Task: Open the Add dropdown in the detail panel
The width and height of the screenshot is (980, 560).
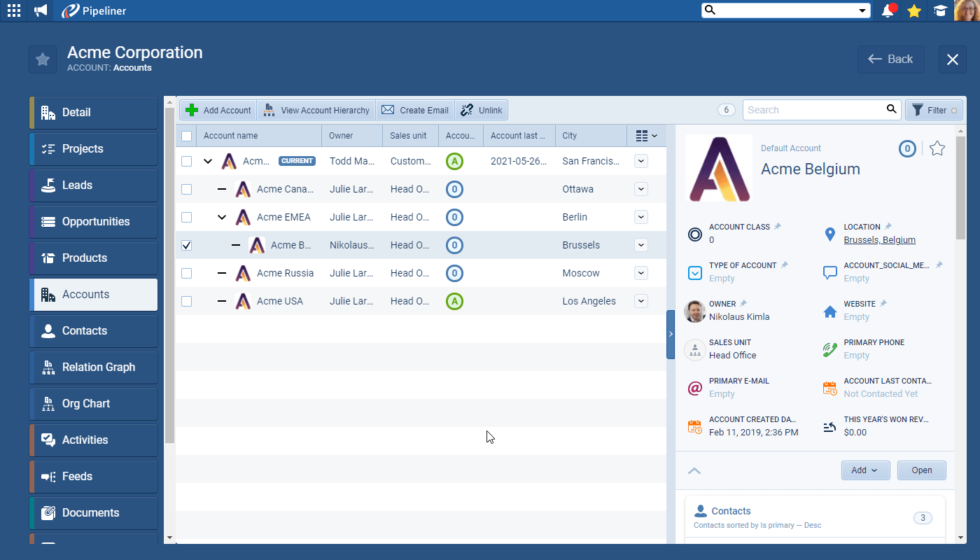Action: (x=865, y=470)
